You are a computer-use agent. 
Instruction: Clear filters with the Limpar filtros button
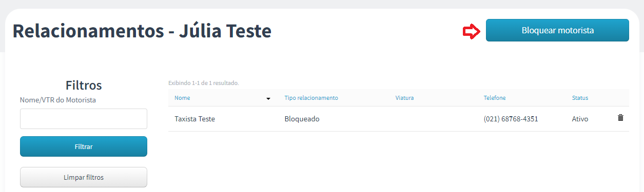(x=84, y=177)
